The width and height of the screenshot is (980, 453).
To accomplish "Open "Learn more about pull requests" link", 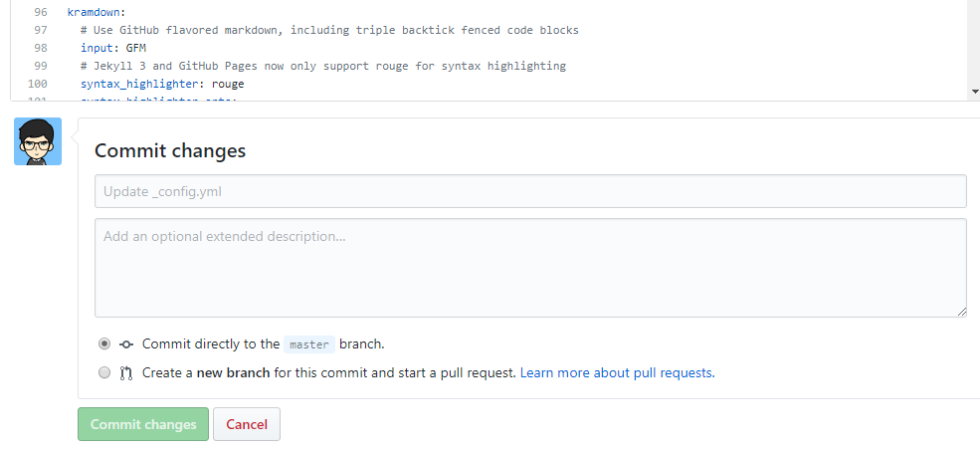I will pyautogui.click(x=616, y=373).
